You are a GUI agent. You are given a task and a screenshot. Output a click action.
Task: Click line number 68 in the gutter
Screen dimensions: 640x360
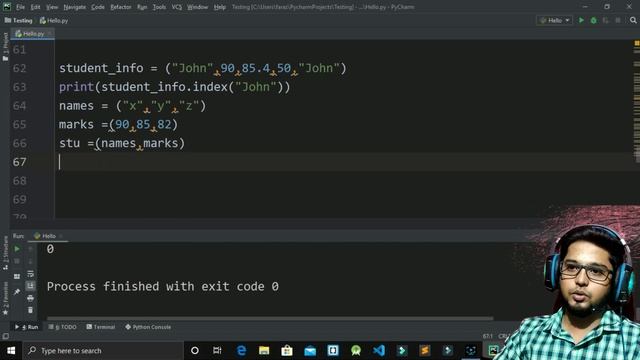pyautogui.click(x=20, y=181)
